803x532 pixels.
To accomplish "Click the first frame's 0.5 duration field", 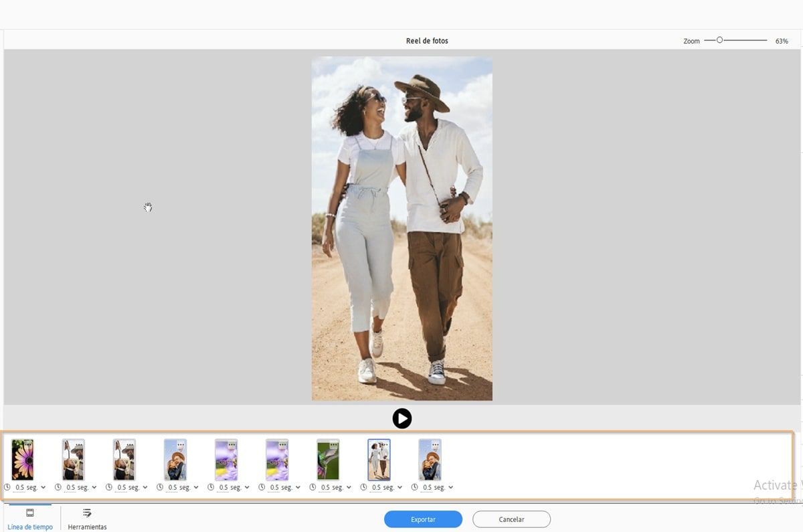I will pos(19,488).
